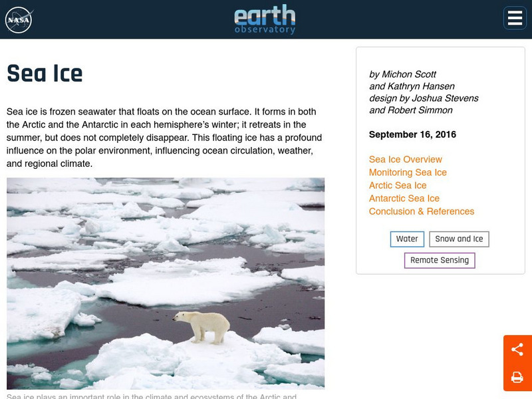Click the intro paragraph about sea ice
The height and width of the screenshot is (399, 532).
coord(164,138)
